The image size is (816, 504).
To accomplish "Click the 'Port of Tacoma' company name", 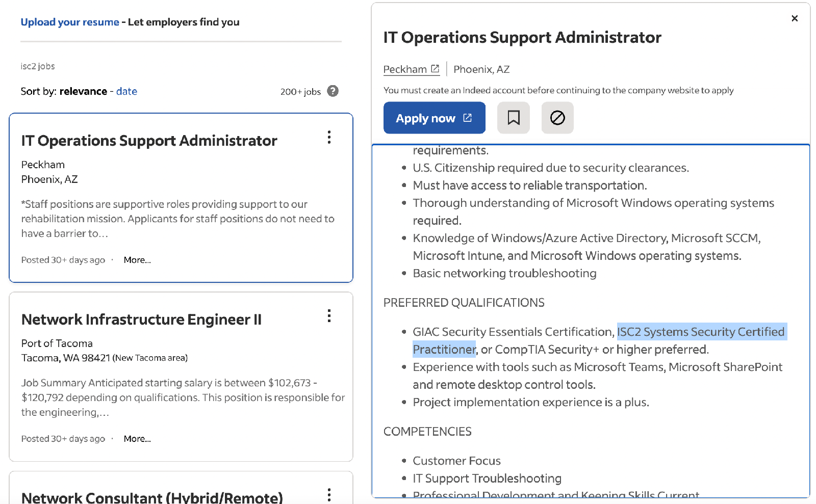I will [x=57, y=343].
